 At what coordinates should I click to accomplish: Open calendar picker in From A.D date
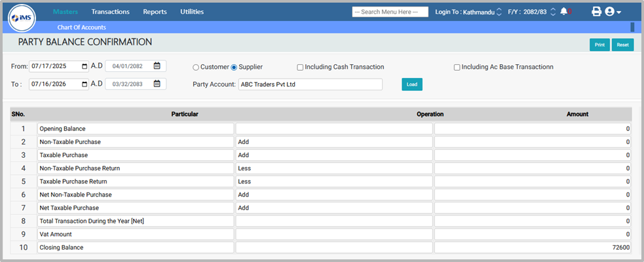pos(84,66)
